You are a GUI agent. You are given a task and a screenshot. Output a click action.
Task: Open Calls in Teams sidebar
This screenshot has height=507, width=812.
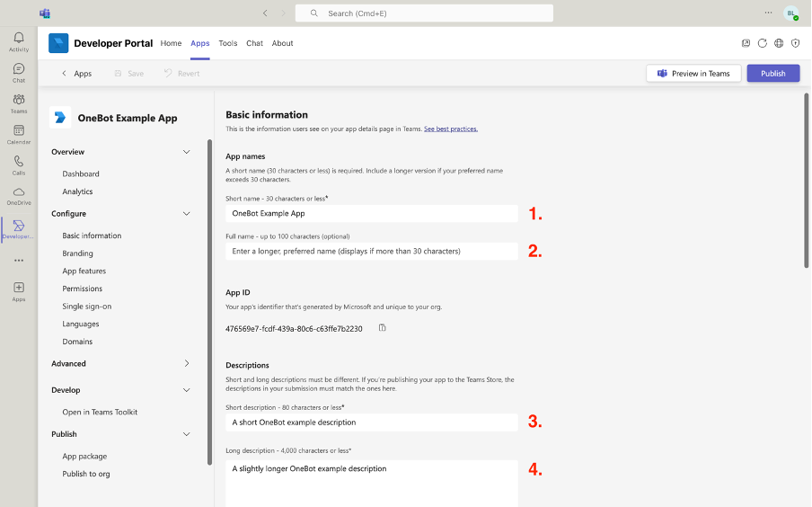click(19, 165)
